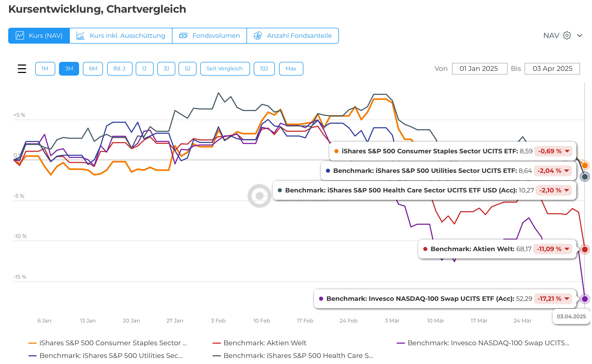Click the orange Consumer Staples endpoint marker

tap(585, 165)
